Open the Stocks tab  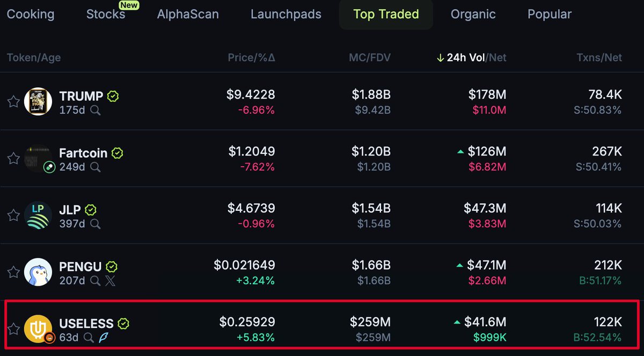[x=106, y=14]
